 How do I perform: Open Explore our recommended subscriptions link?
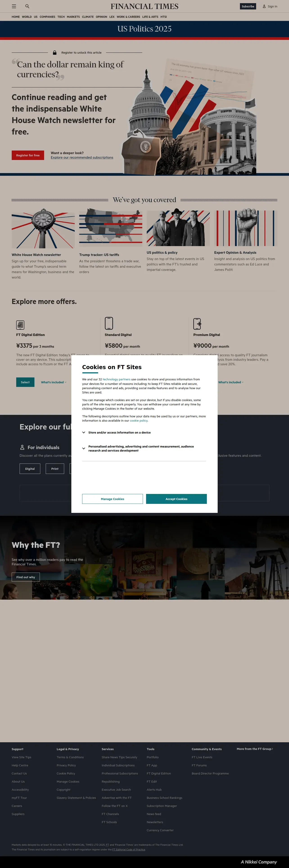click(x=82, y=157)
